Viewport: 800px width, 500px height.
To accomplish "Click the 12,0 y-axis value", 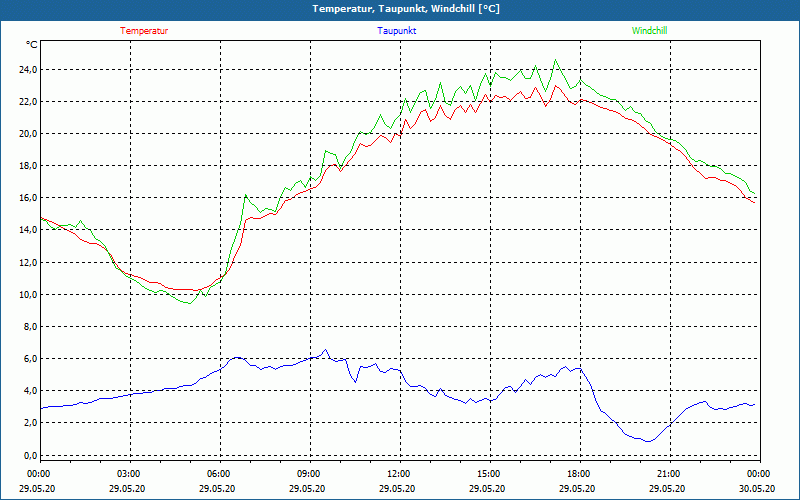I will [27, 262].
